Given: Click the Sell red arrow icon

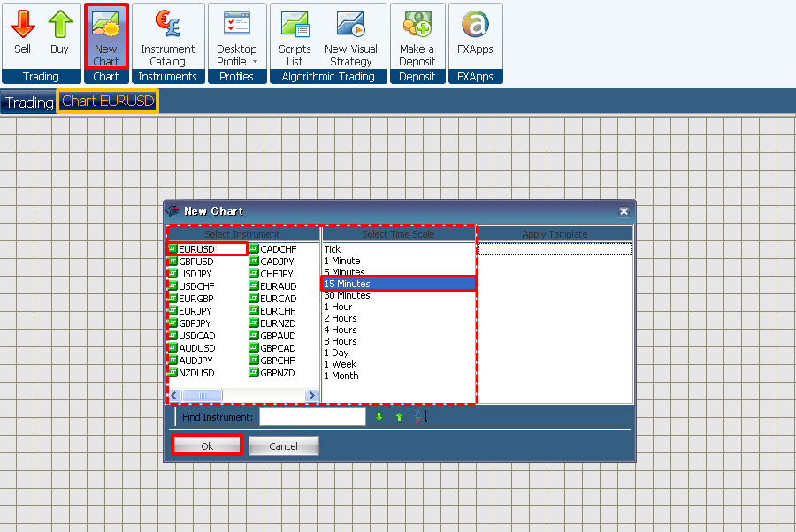Looking at the screenshot, I should pyautogui.click(x=23, y=25).
